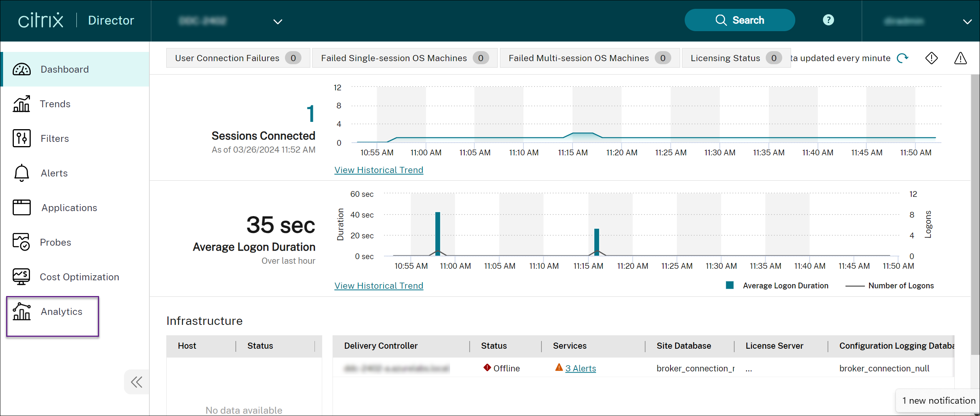Open the Search bar
Image resolution: width=980 pixels, height=416 pixels.
click(x=740, y=20)
